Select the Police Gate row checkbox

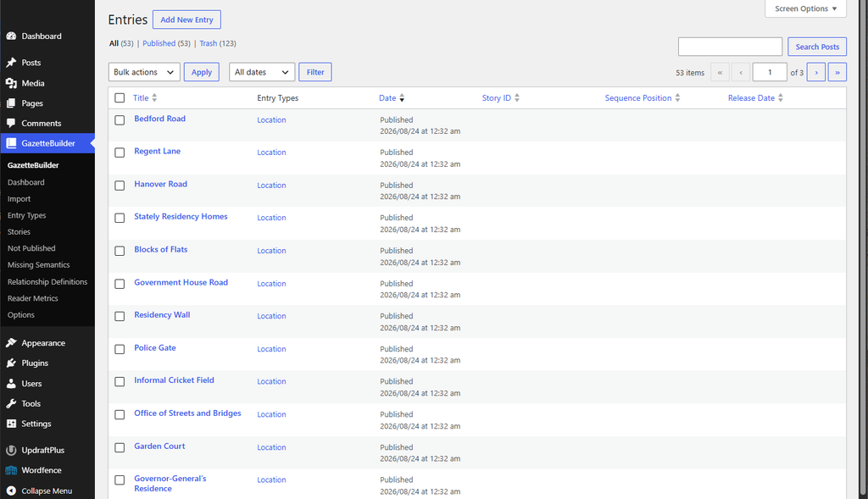point(120,349)
